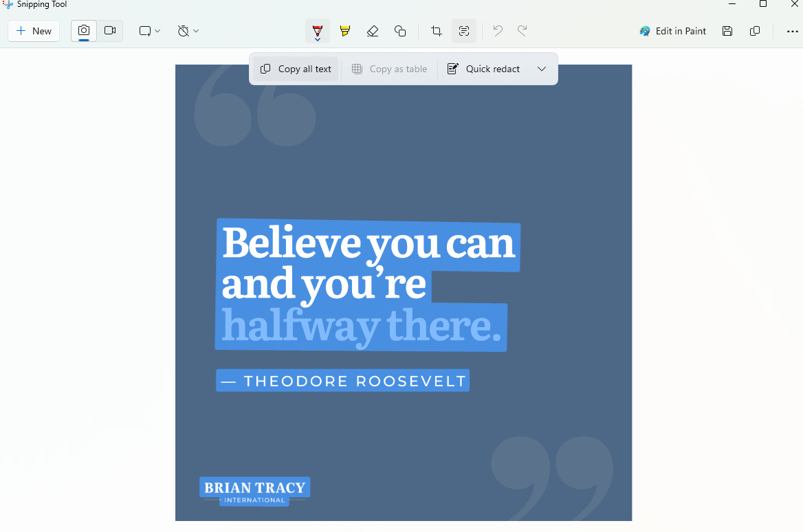
Task: Click the New snip button
Action: point(34,31)
